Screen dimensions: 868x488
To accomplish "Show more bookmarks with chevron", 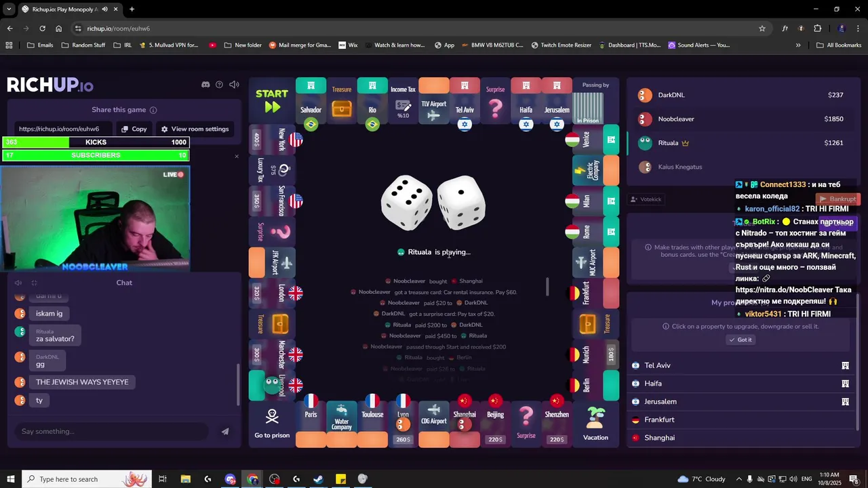I will pyautogui.click(x=798, y=45).
